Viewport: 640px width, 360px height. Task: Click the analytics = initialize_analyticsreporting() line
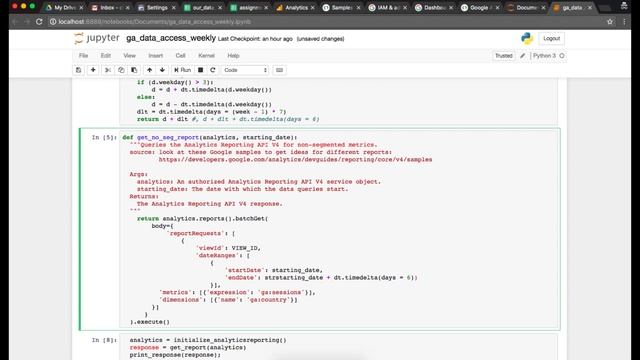[208, 340]
